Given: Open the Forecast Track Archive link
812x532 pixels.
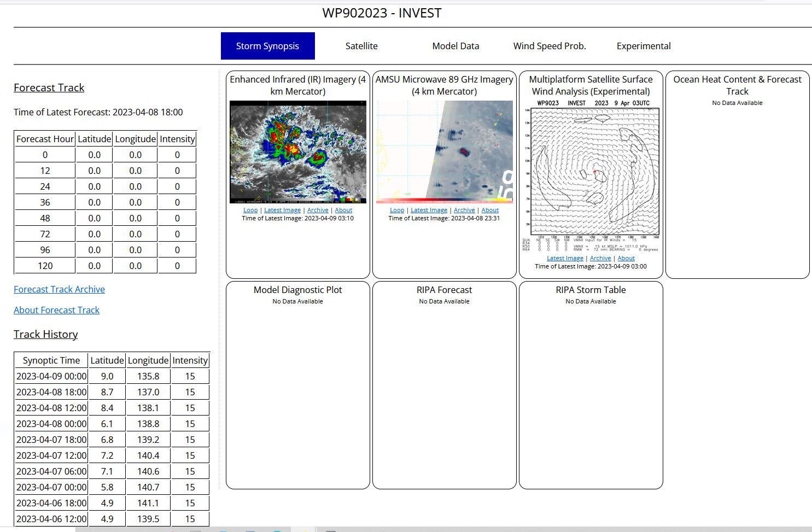Looking at the screenshot, I should (x=59, y=289).
